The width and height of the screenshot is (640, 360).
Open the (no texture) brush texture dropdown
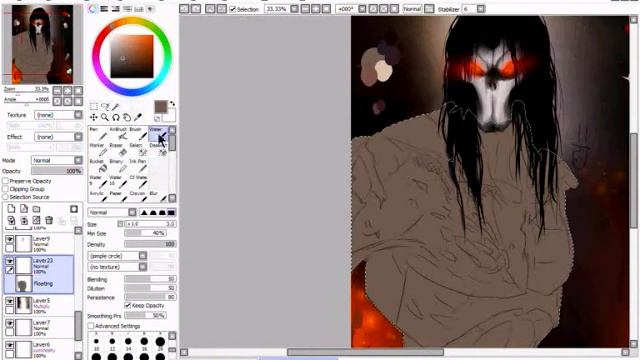click(x=117, y=267)
